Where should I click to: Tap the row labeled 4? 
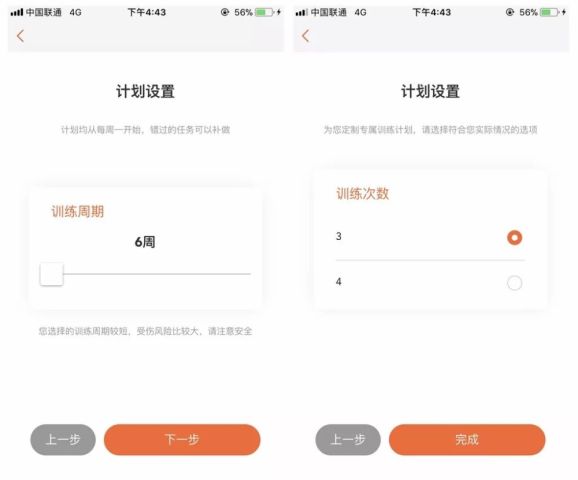(x=430, y=283)
